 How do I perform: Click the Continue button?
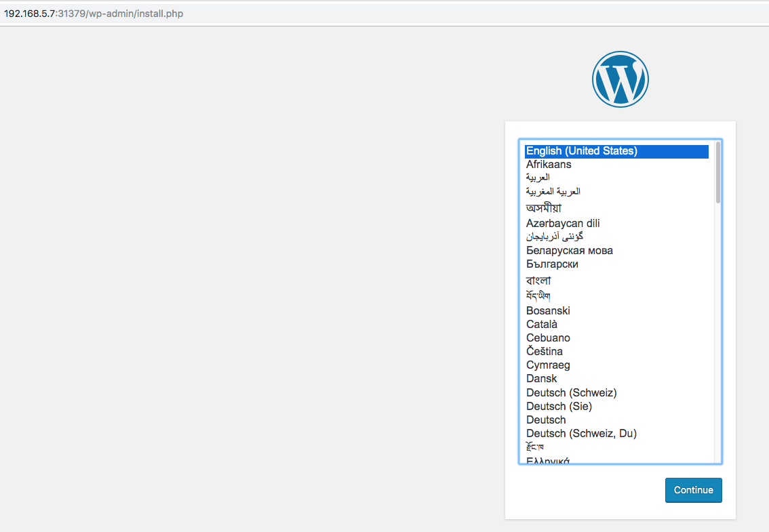693,490
